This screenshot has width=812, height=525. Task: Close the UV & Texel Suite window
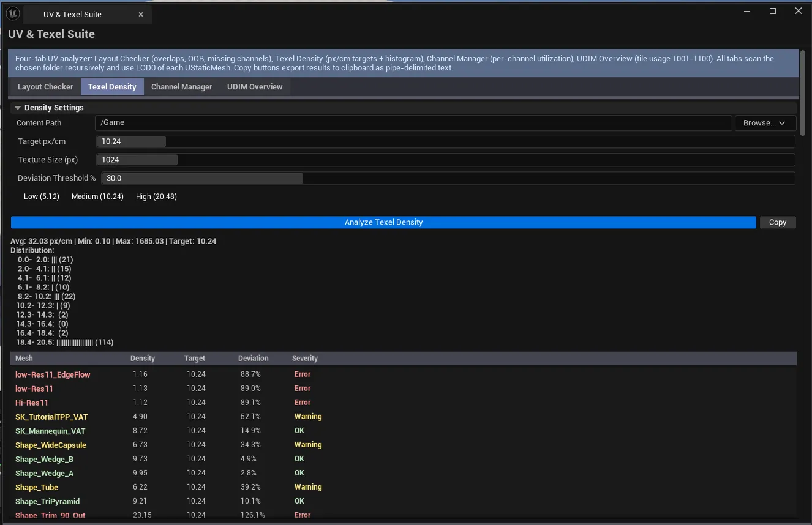coord(798,11)
